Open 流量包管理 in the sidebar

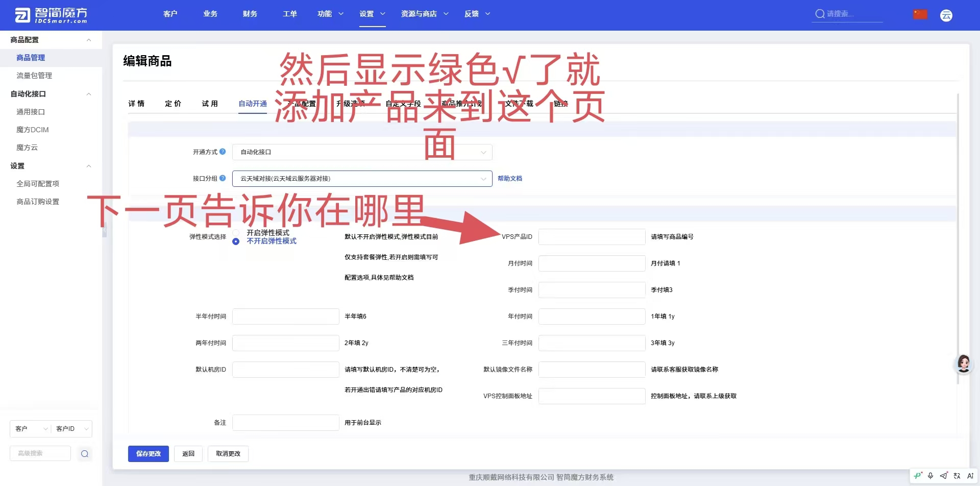(x=34, y=76)
